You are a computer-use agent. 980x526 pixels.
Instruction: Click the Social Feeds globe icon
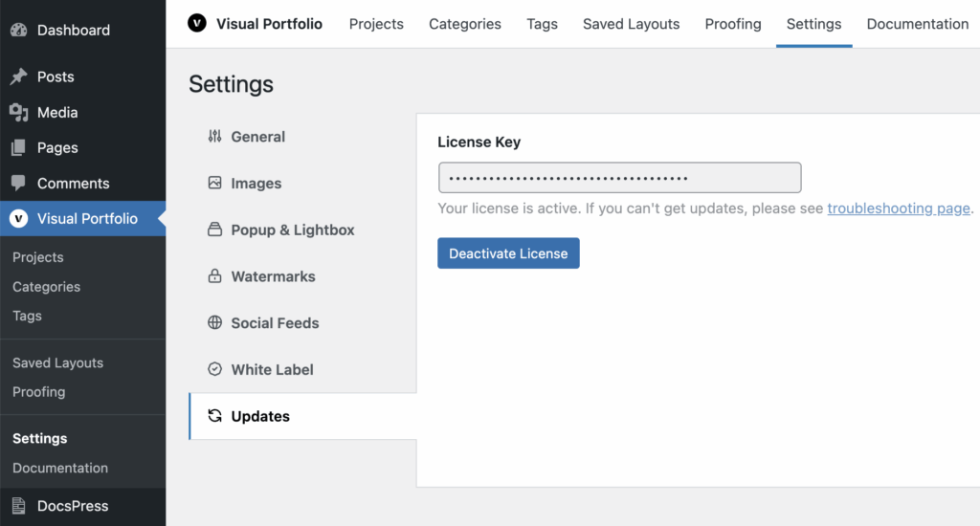coord(215,322)
